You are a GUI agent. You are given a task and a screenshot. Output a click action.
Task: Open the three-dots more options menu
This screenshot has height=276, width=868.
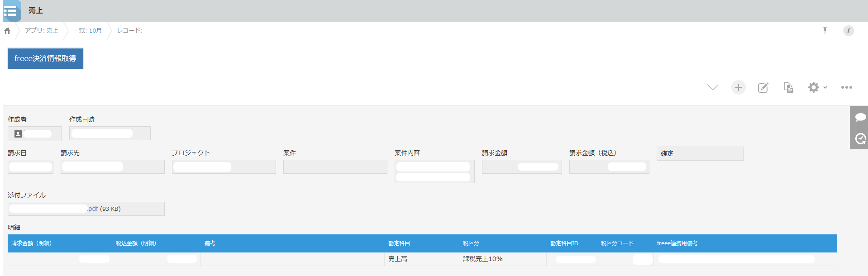click(846, 87)
